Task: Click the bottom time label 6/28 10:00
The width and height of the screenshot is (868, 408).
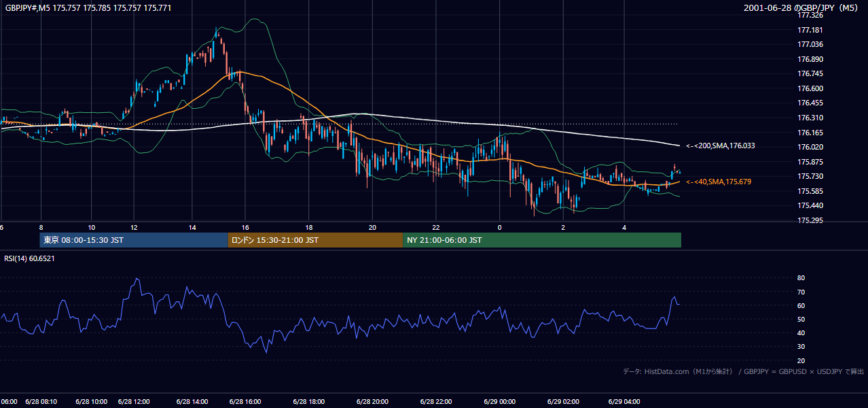Action: click(92, 401)
